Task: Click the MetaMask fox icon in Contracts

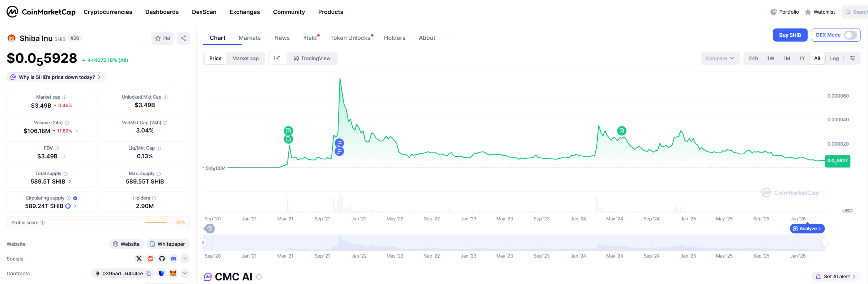Action: [173, 274]
